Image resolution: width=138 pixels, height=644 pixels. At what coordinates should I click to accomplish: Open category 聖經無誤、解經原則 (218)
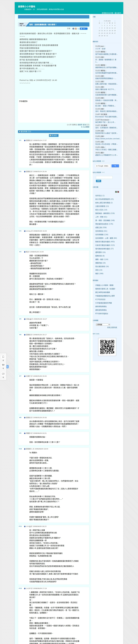(x=105, y=213)
